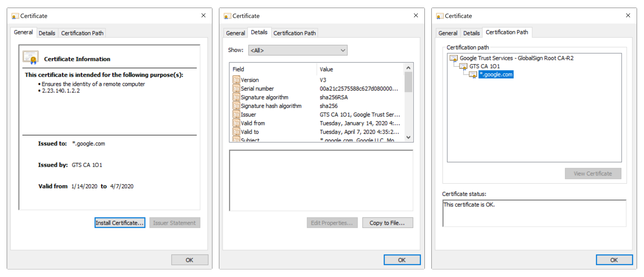
Task: Click the Install Certificate button
Action: [x=120, y=223]
